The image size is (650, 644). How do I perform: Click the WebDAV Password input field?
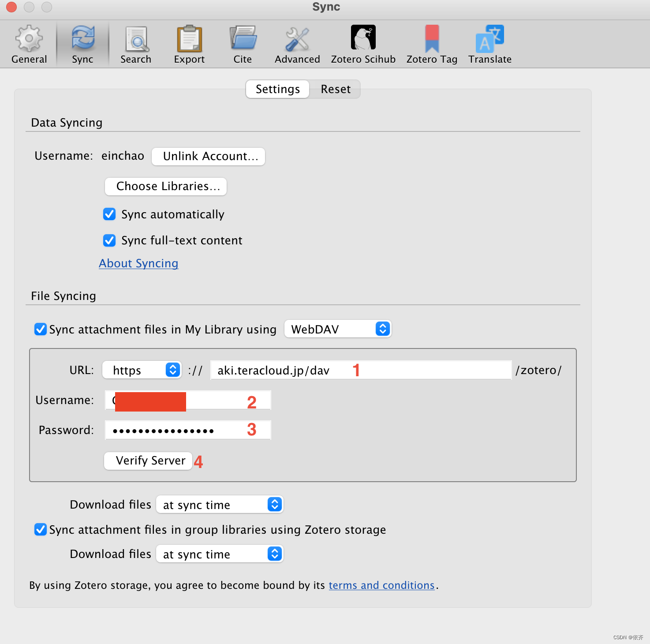pyautogui.click(x=188, y=430)
